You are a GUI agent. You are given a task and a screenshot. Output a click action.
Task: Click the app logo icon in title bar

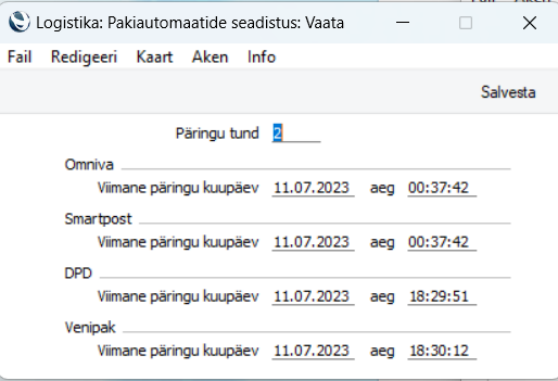[x=19, y=22]
